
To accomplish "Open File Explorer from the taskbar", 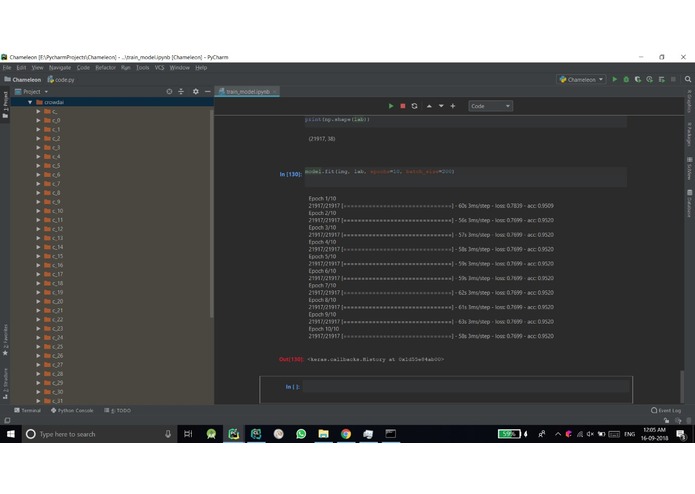I will (324, 434).
